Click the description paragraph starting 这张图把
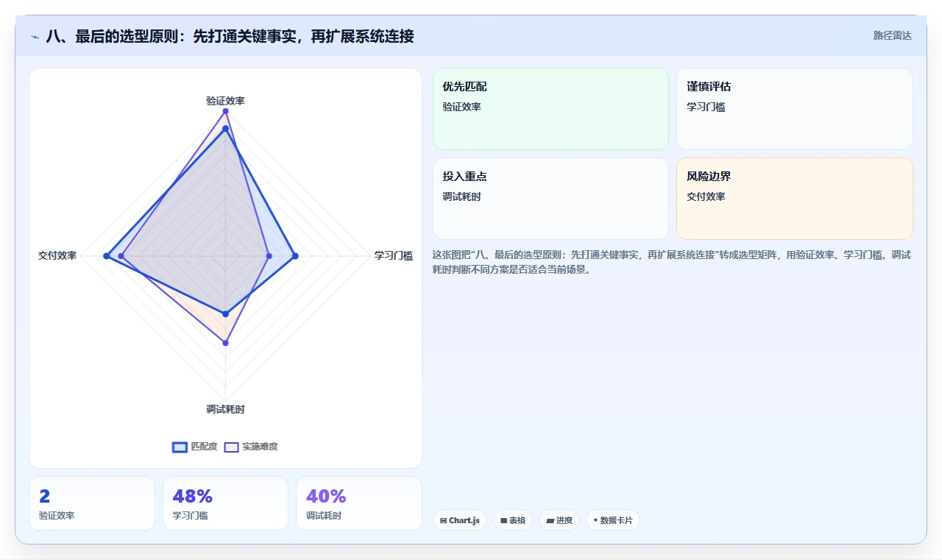The height and width of the screenshot is (560, 942). click(672, 262)
